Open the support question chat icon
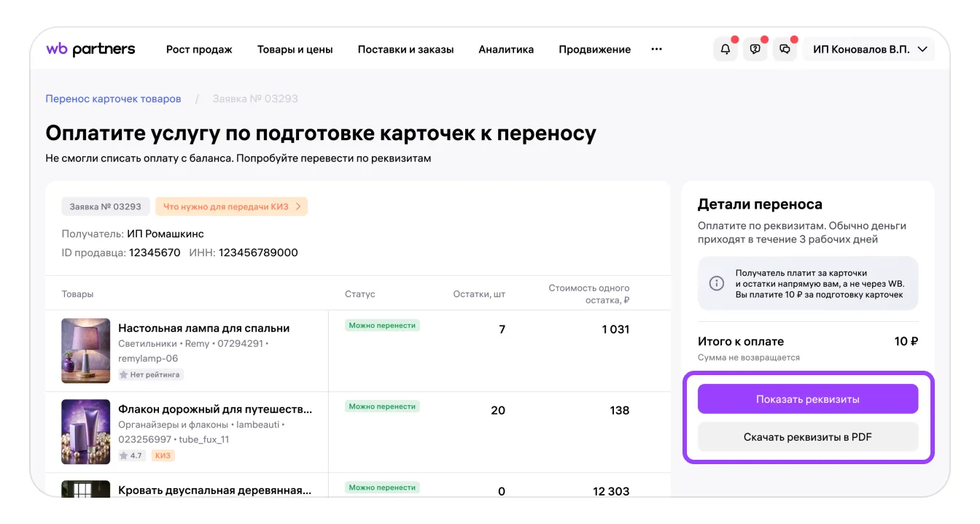This screenshot has width=980, height=524. 755,49
